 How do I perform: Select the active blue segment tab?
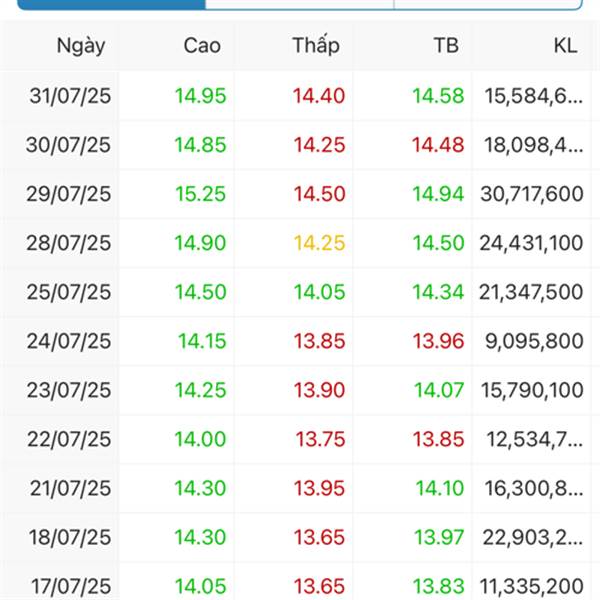[x=110, y=4]
